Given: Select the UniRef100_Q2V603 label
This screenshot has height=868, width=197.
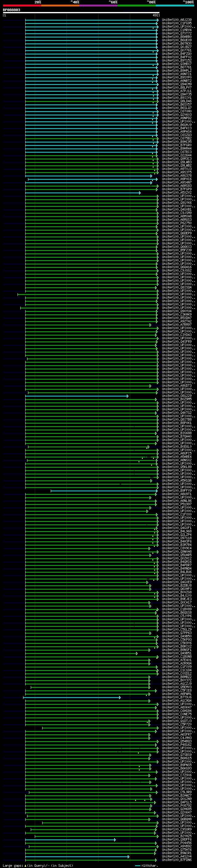Looking at the screenshot, I should [177, 115].
